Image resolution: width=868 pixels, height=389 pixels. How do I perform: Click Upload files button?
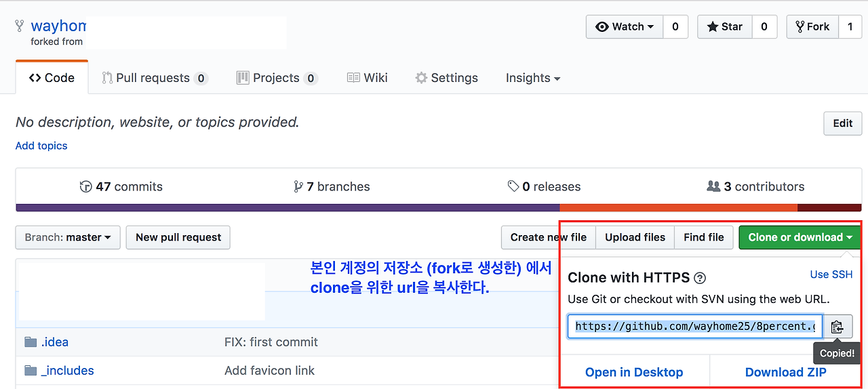click(635, 237)
